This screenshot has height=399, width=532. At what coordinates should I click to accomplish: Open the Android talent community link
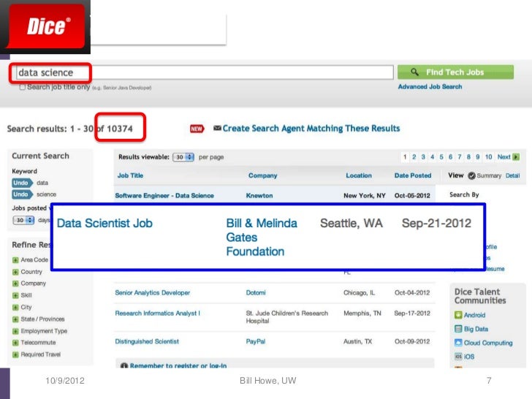tap(475, 315)
